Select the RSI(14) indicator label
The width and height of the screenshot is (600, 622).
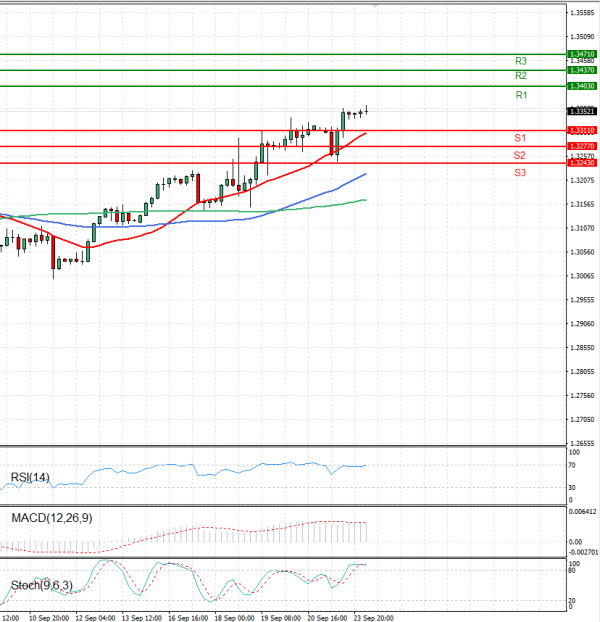(30, 477)
